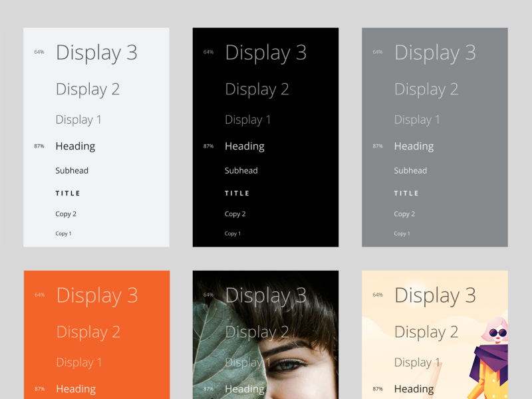Click the "Heading" label on the white card
This screenshot has width=532, height=399.
[75, 146]
